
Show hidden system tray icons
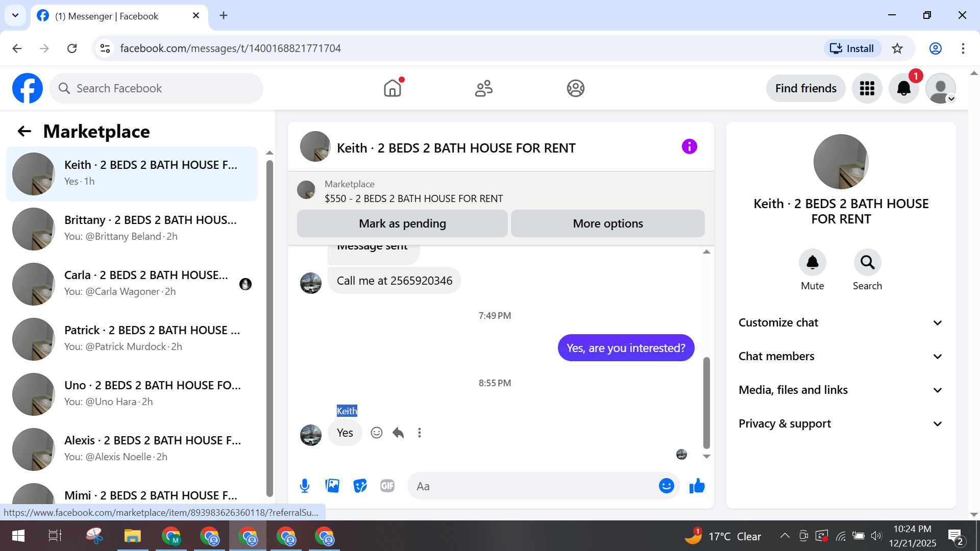coord(785,536)
